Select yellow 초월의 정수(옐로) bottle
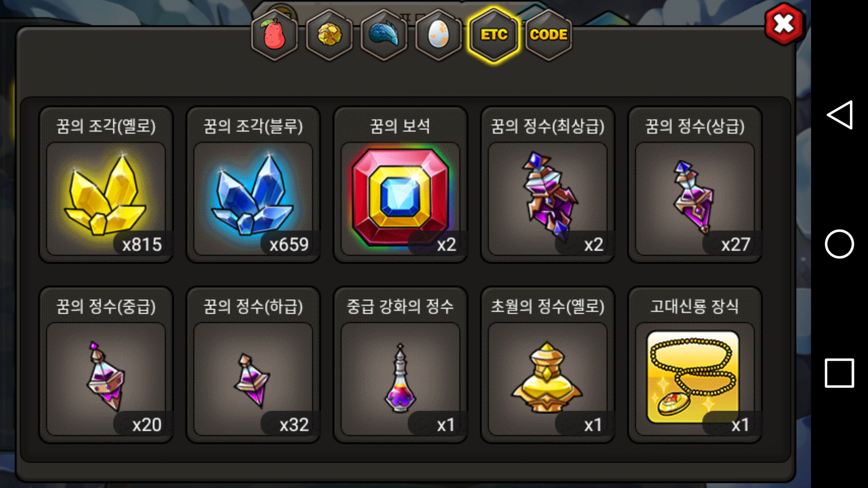This screenshot has width=868, height=488. (548, 365)
